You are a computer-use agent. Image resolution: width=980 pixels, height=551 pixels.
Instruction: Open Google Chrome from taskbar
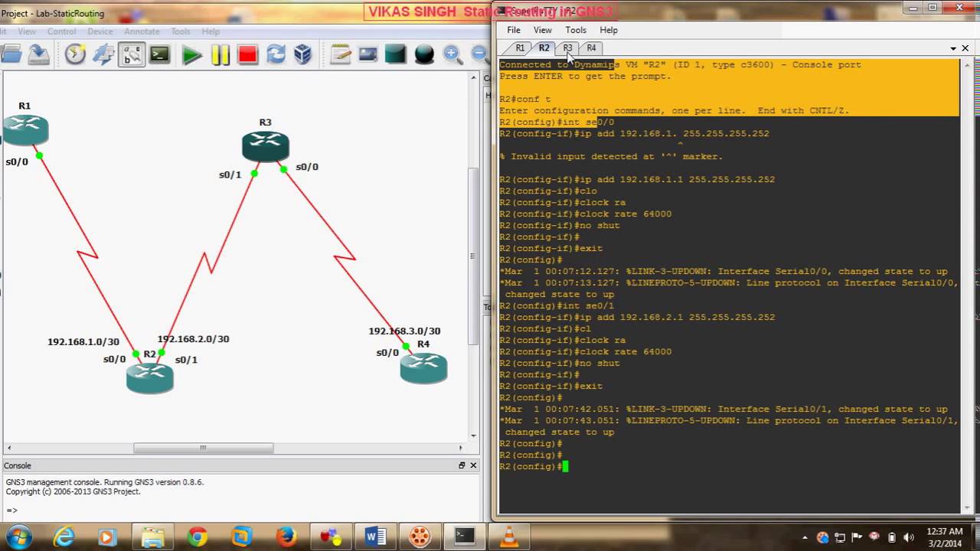198,537
